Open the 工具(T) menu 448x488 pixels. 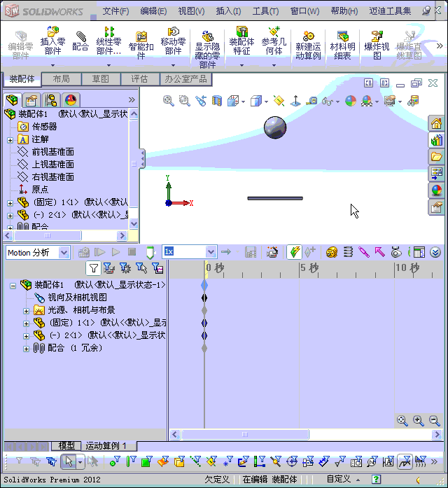coord(265,11)
